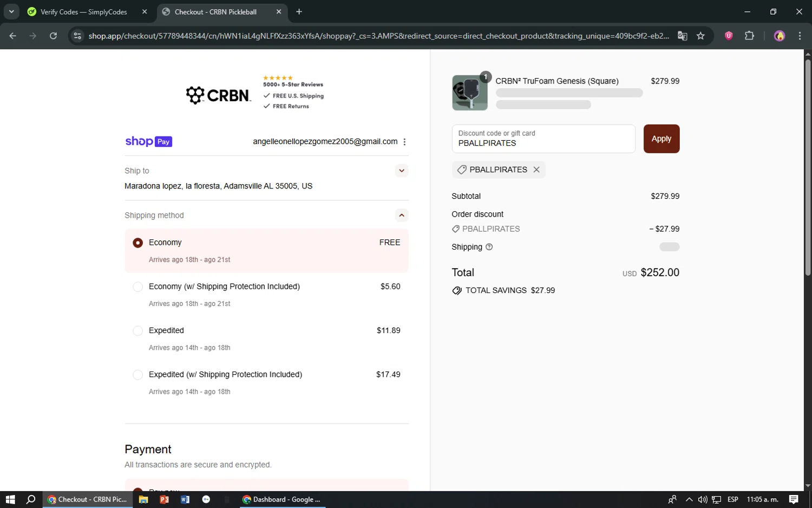
Task: Click the TOTAL SAVINGS tag icon
Action: click(457, 290)
